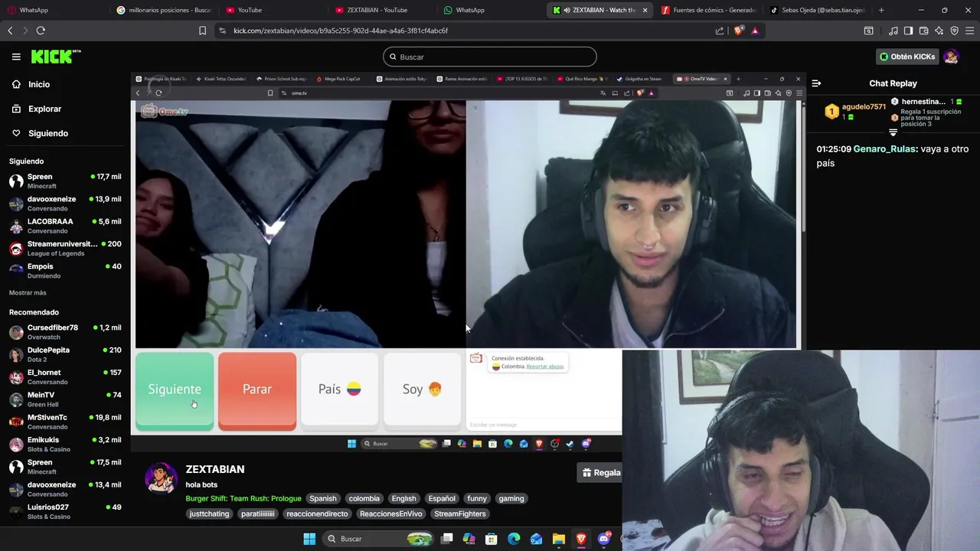Open Edge browser taskbar icon

click(514, 539)
